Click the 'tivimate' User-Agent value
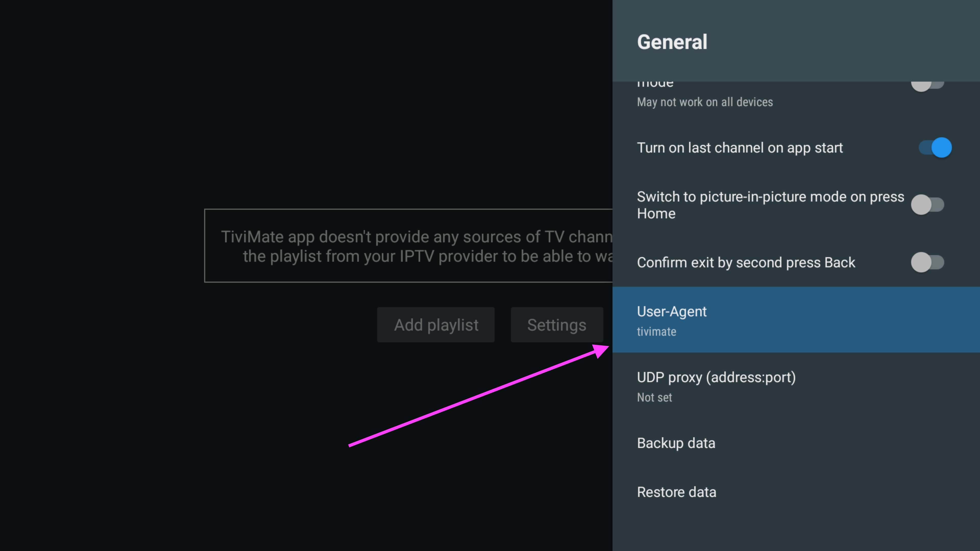The width and height of the screenshot is (980, 551). tap(656, 332)
